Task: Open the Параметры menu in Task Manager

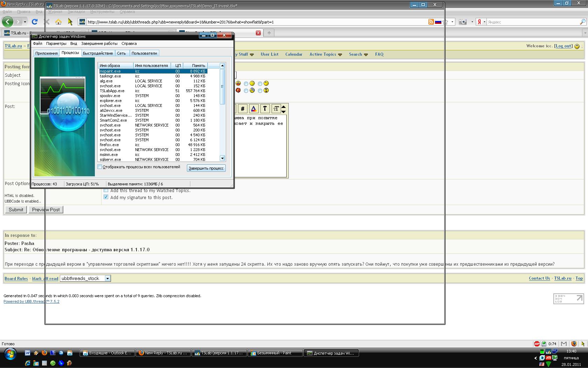Action: [56, 43]
